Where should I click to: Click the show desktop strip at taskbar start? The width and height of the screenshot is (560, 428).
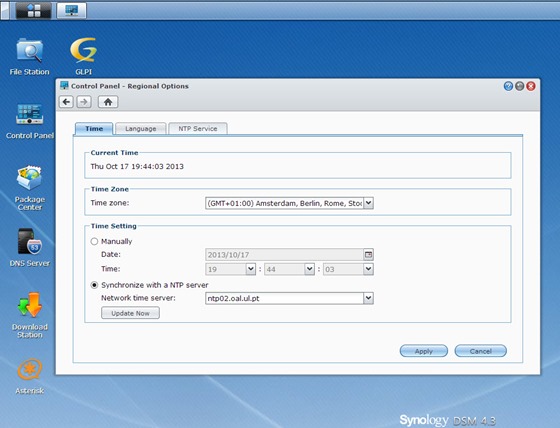tap(5, 10)
